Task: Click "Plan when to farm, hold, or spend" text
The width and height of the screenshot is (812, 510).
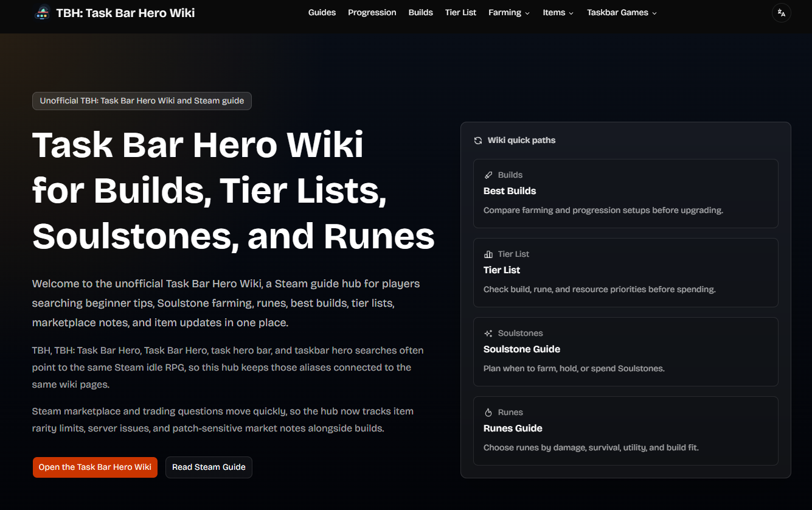Action: point(574,369)
